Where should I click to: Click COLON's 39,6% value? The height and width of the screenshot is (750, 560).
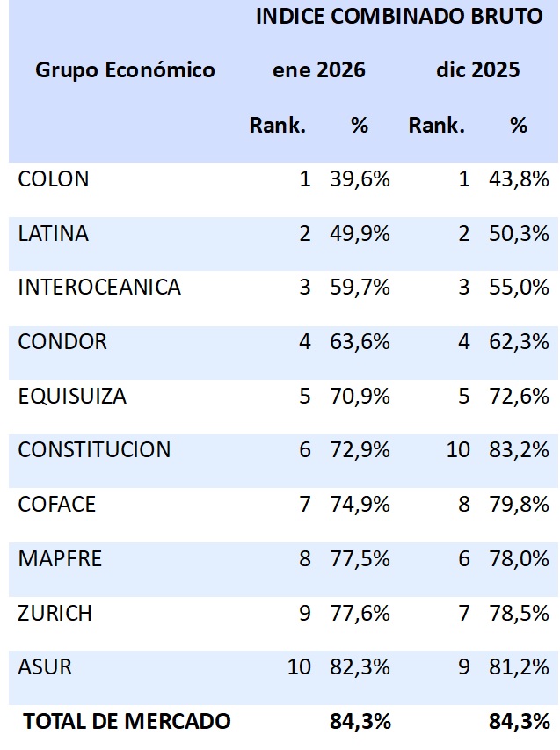358,179
